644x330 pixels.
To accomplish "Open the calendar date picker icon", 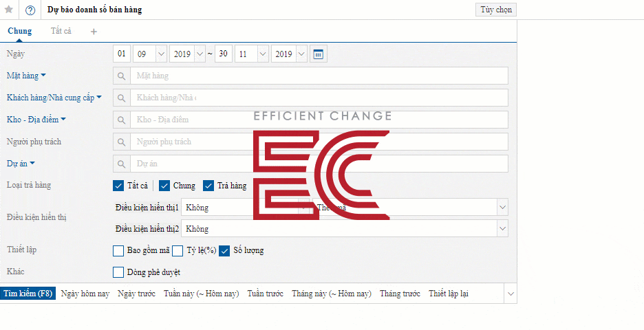I will (x=319, y=54).
